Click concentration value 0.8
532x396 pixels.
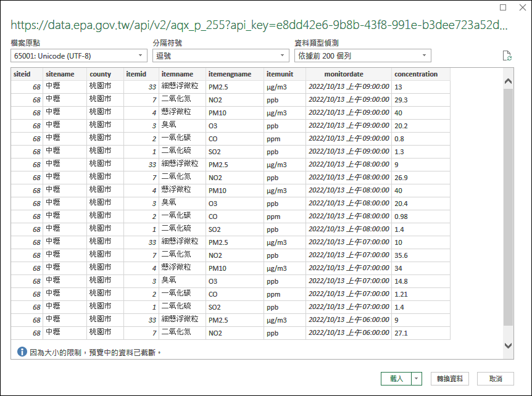(399, 139)
